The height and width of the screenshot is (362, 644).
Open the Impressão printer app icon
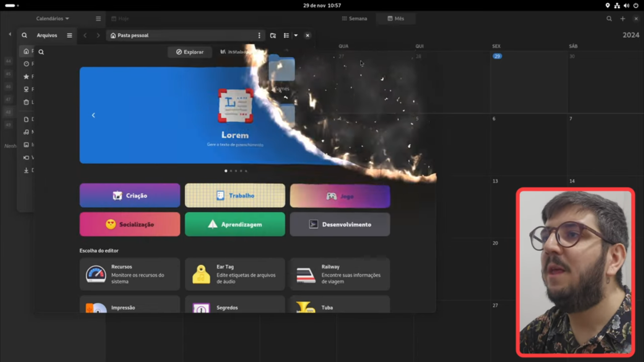tap(96, 308)
